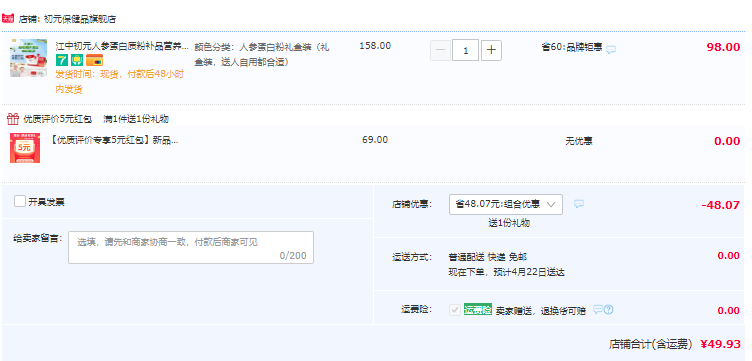
Task: Click the -48.07 discount amount
Action: point(720,205)
